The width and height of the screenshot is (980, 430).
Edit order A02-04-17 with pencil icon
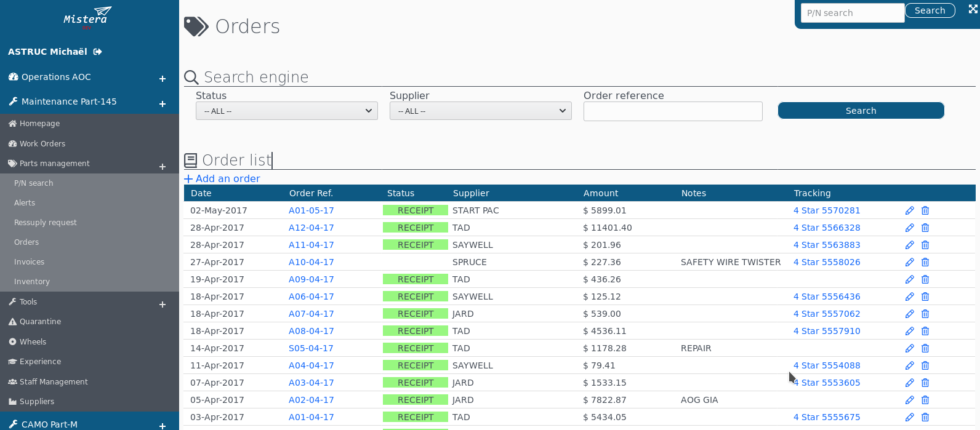coord(909,400)
